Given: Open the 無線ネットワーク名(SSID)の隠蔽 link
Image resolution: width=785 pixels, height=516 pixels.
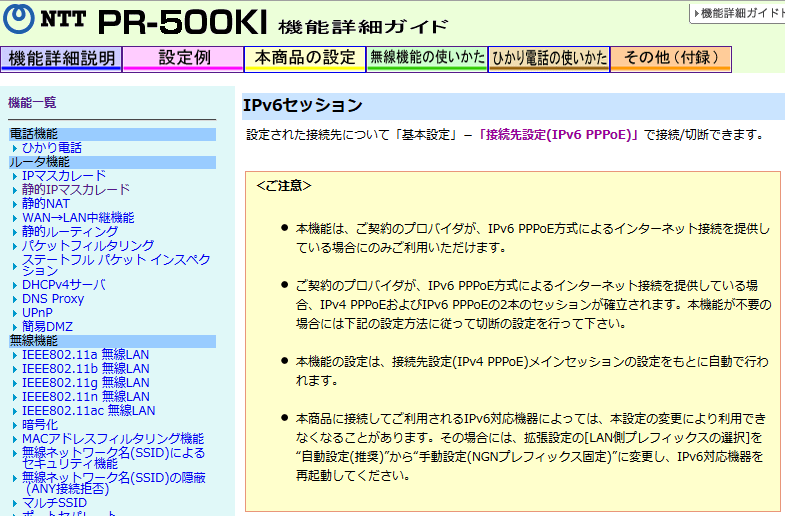Looking at the screenshot, I should pyautogui.click(x=114, y=482).
